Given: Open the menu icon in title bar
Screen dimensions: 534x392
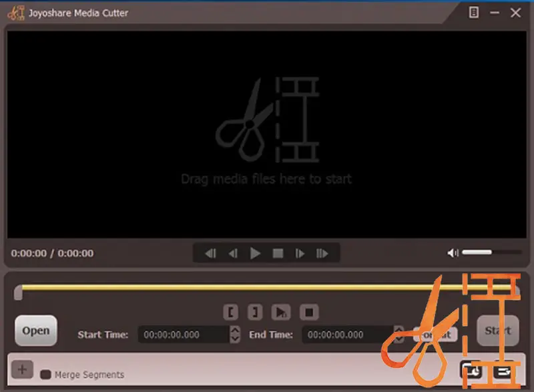Looking at the screenshot, I should click(x=474, y=13).
